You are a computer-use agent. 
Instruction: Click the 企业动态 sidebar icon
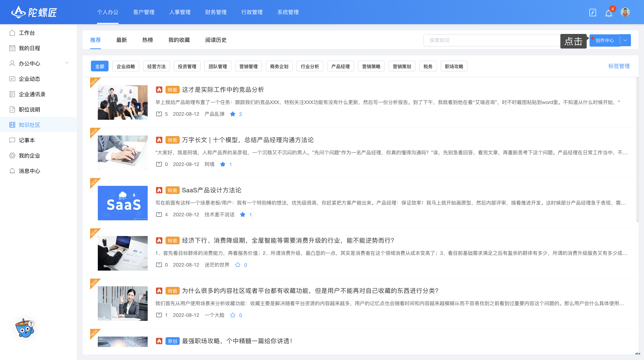tap(12, 79)
